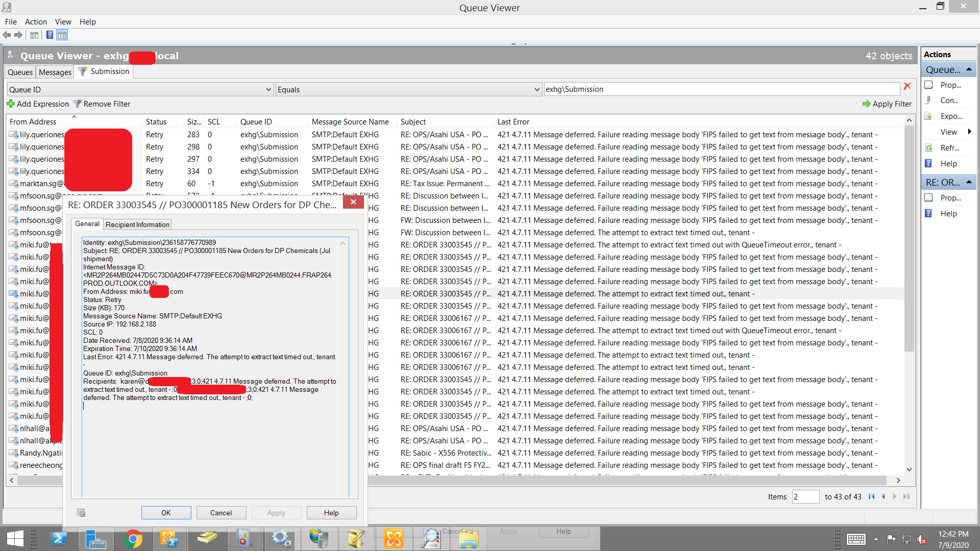Collapse the RE: OR... actions section

click(x=969, y=182)
